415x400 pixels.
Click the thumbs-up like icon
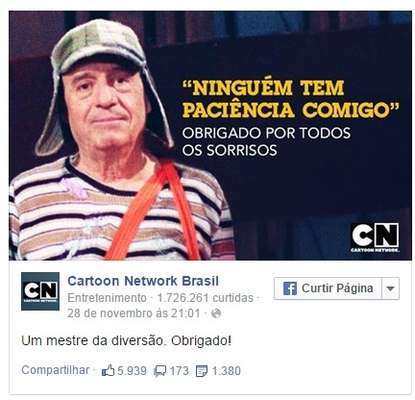coord(108,371)
